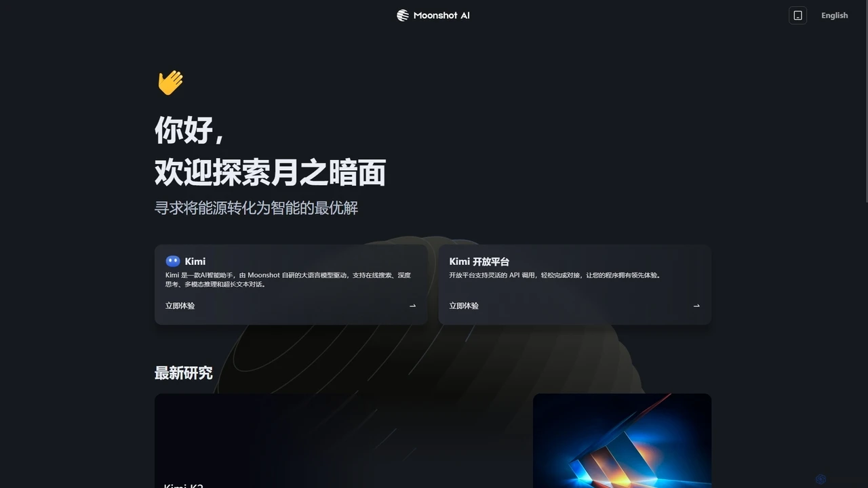Click the 最新研究 section heading

[184, 373]
